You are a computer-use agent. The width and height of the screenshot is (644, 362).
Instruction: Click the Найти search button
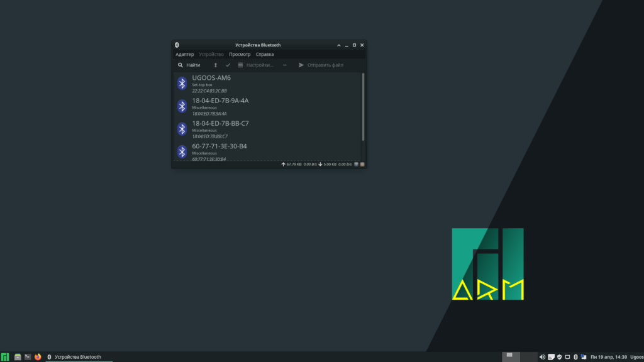[189, 65]
